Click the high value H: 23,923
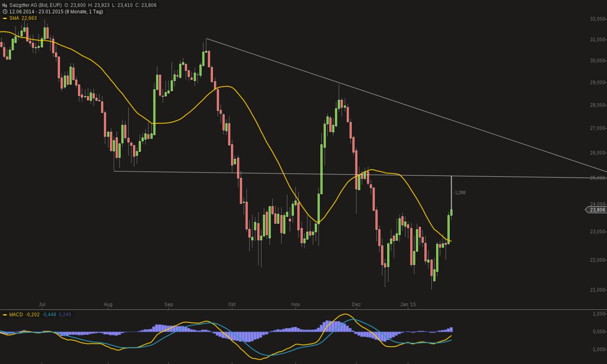607x364 pixels. coord(98,5)
